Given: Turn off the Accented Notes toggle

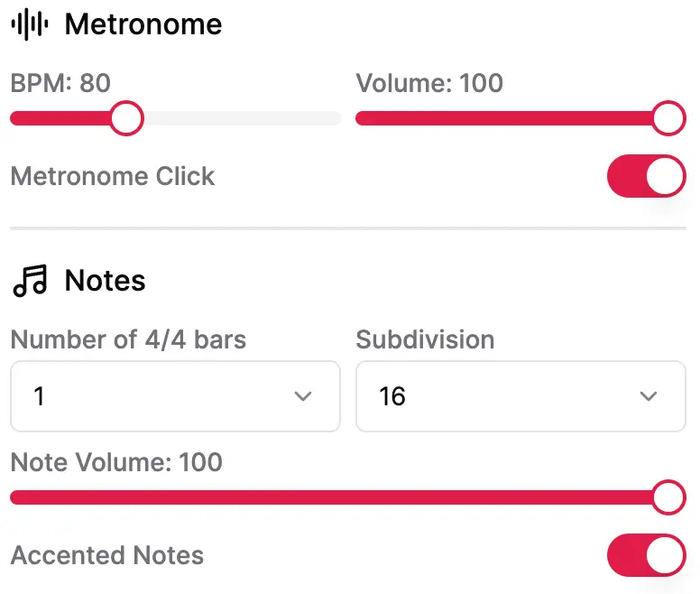Looking at the screenshot, I should (x=646, y=555).
